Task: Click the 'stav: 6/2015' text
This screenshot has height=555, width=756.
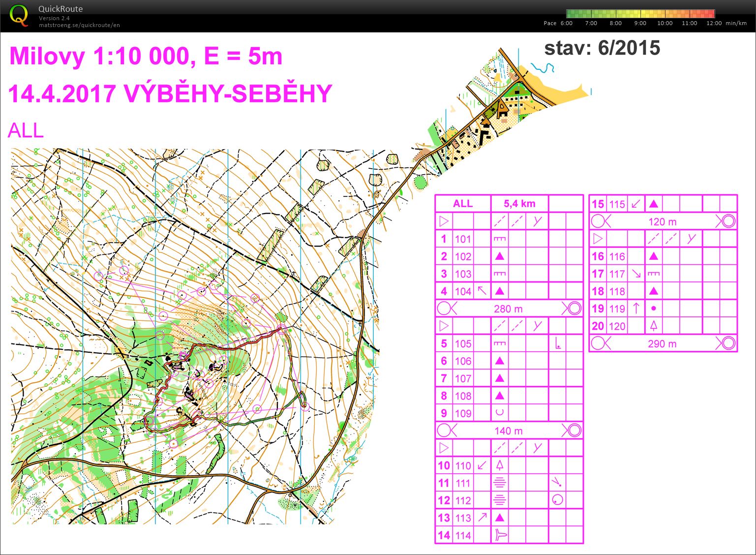Action: coord(602,48)
